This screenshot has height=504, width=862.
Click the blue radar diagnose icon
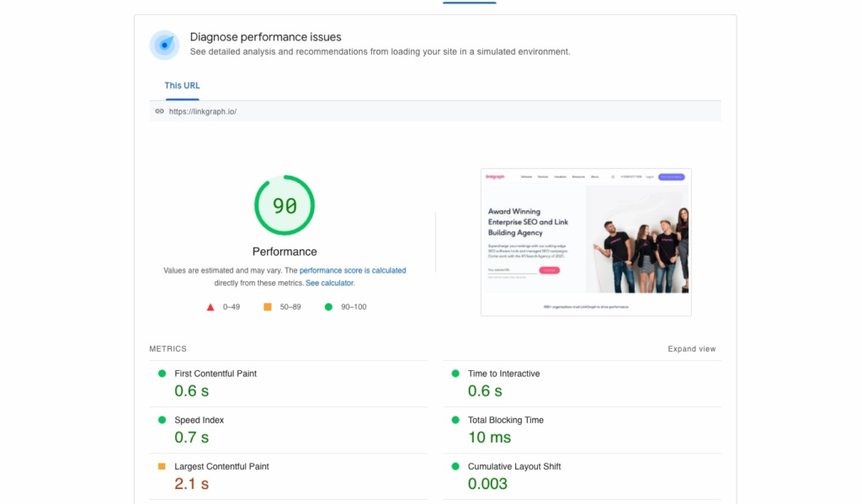tap(164, 45)
